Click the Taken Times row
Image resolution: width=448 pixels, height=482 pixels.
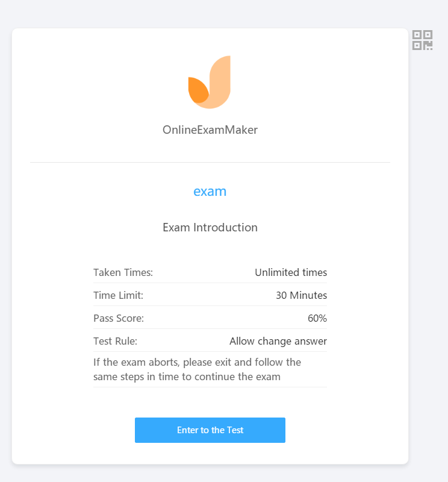click(210, 272)
